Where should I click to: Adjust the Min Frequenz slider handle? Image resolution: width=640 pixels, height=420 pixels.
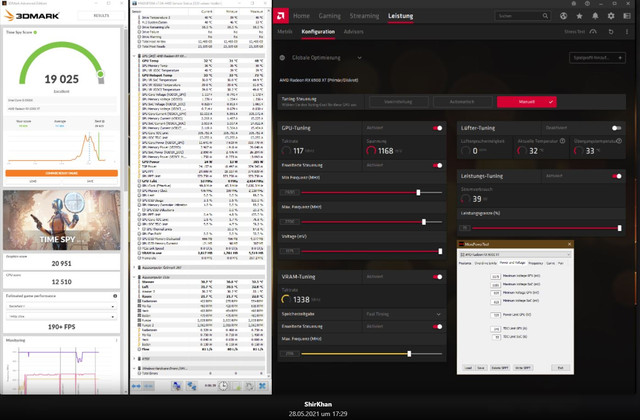click(418, 192)
